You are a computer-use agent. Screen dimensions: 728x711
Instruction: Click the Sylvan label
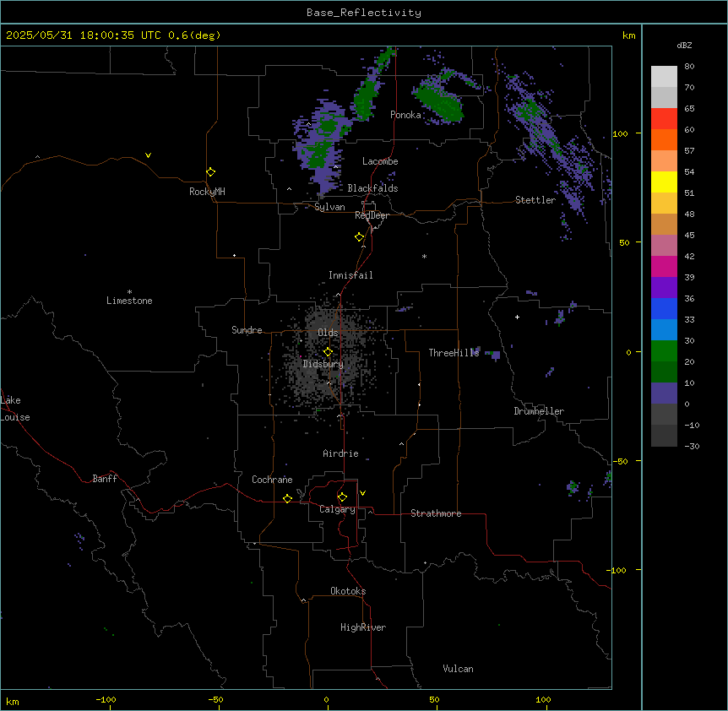coord(329,207)
